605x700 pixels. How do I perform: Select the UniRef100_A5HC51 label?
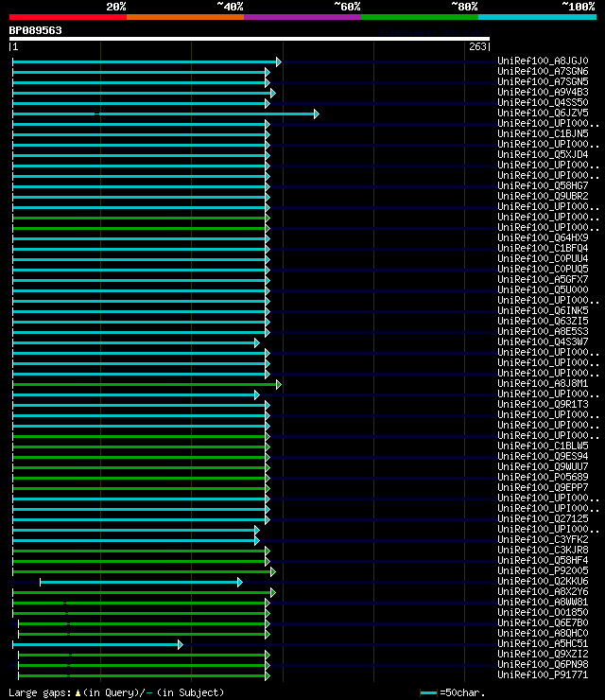coord(543,643)
